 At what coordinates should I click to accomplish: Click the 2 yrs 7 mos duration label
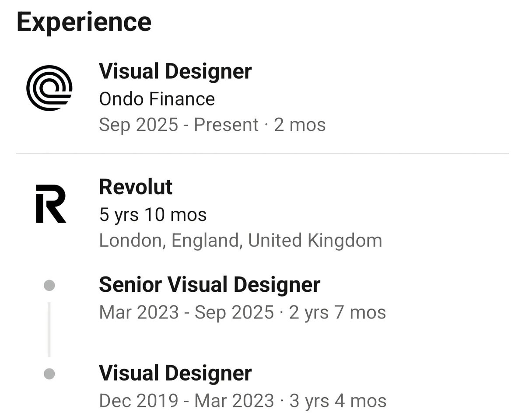click(338, 313)
